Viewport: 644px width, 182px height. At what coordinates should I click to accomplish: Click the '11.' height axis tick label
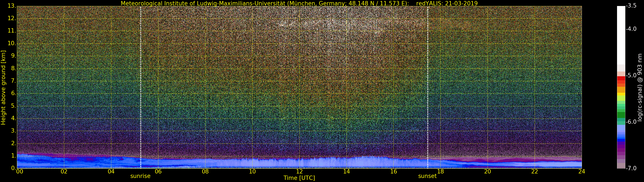[x=12, y=31]
